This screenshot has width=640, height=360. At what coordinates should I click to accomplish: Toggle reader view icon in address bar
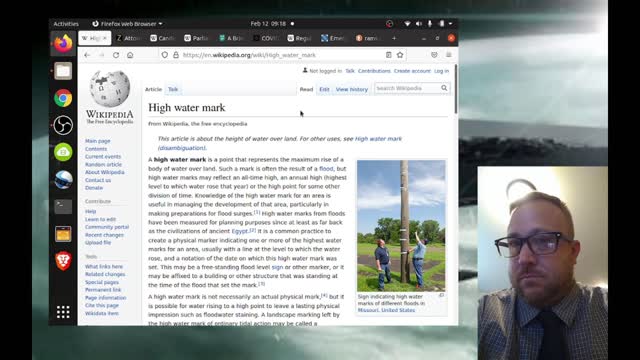click(x=389, y=55)
